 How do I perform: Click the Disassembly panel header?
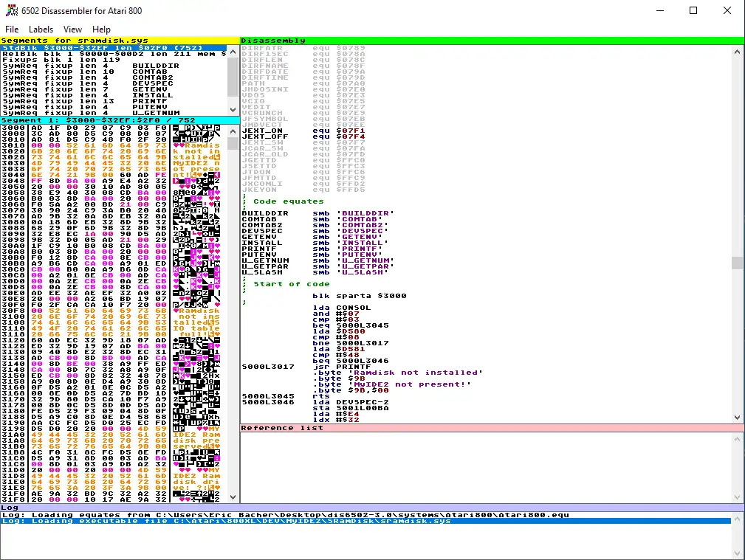point(492,41)
